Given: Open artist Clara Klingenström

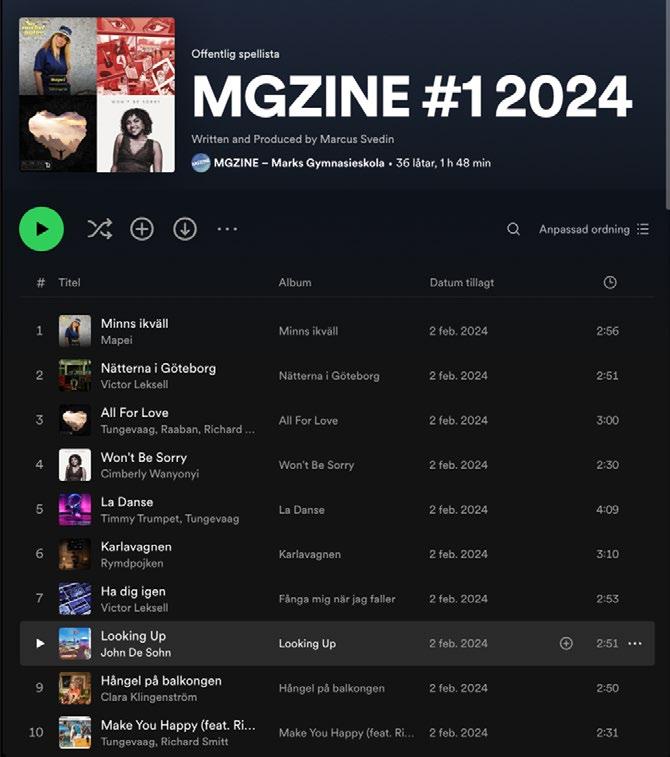Looking at the screenshot, I should [x=149, y=697].
